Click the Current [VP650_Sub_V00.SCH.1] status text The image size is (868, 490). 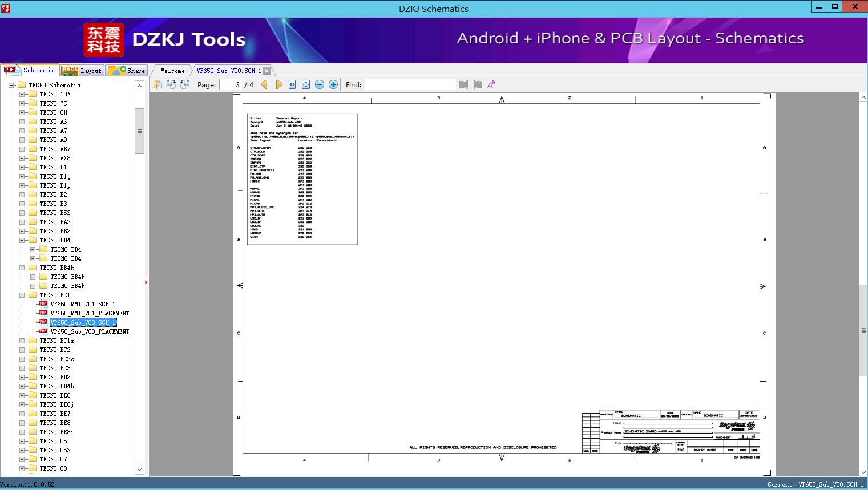(x=817, y=484)
